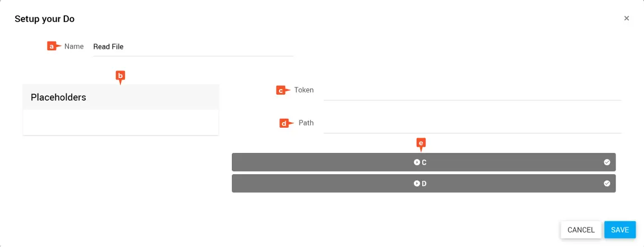The width and height of the screenshot is (644, 247).
Task: Click the empty area below Placeholders header
Action: pos(120,122)
